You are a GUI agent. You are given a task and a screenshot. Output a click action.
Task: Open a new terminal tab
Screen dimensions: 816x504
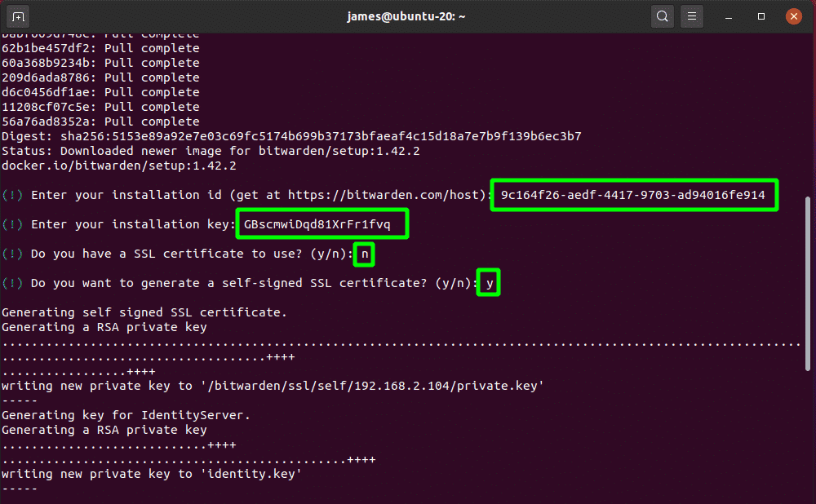[x=18, y=16]
